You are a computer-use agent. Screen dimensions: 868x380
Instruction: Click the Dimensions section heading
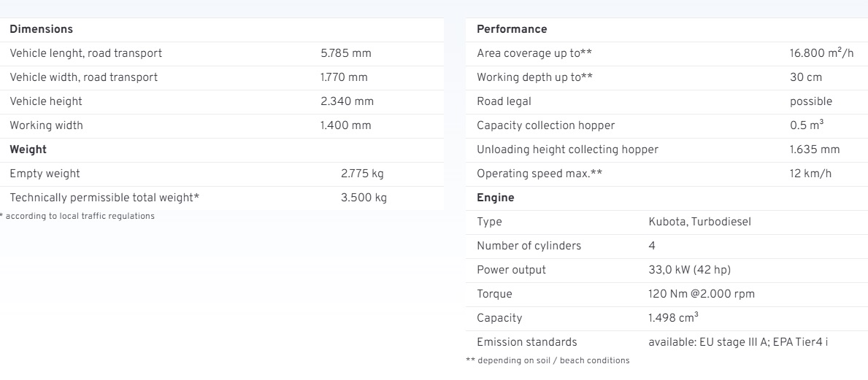(x=41, y=29)
